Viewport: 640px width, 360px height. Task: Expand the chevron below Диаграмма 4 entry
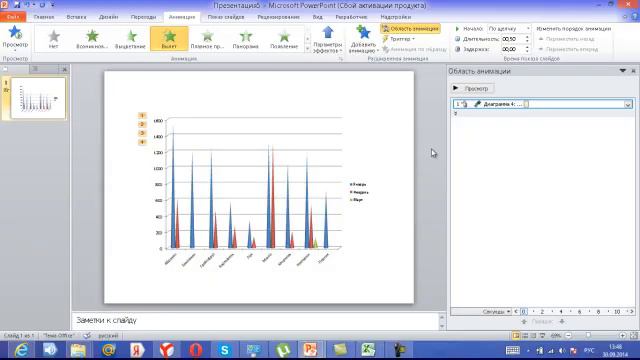(x=456, y=113)
